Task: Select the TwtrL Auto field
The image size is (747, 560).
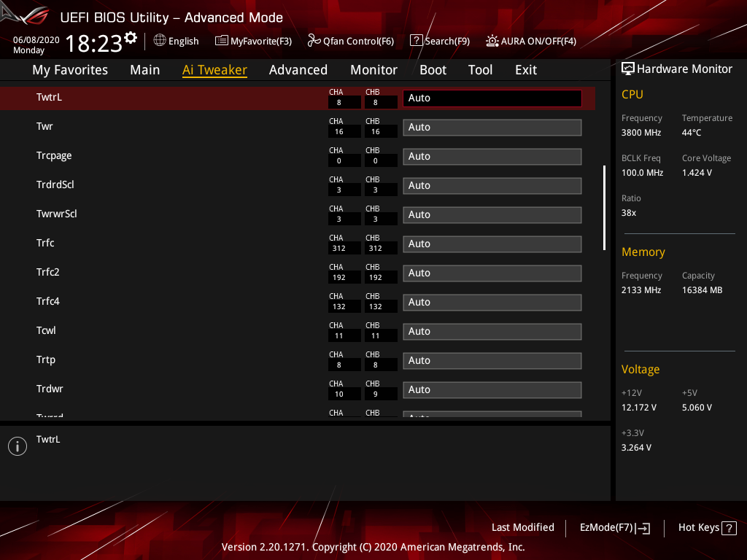Action: pos(492,98)
